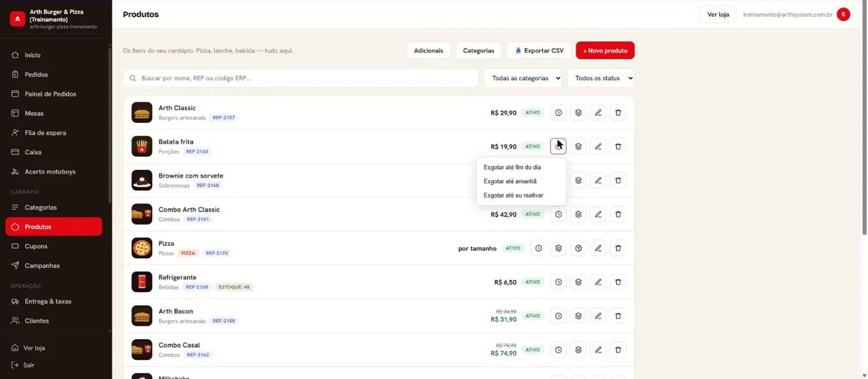This screenshot has height=379, width=868.
Task: Open layers icon for Brownie com sorvete
Action: 578,180
